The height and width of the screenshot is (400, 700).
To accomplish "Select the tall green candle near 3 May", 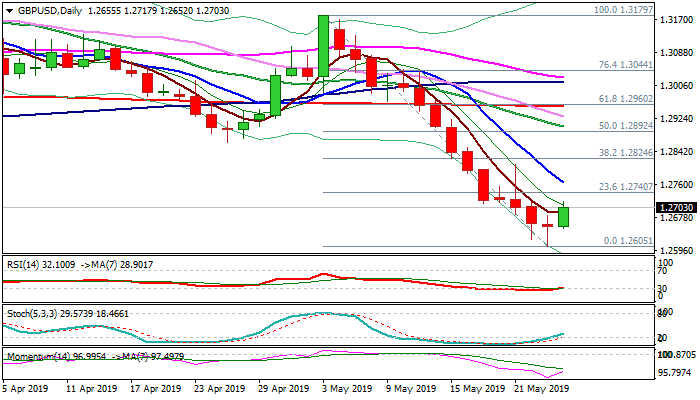I will [x=323, y=45].
